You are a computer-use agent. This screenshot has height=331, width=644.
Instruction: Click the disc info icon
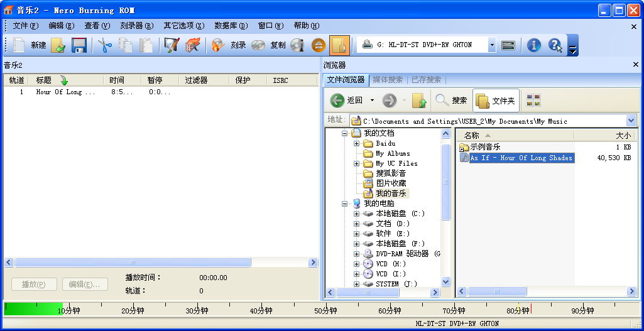(x=297, y=45)
